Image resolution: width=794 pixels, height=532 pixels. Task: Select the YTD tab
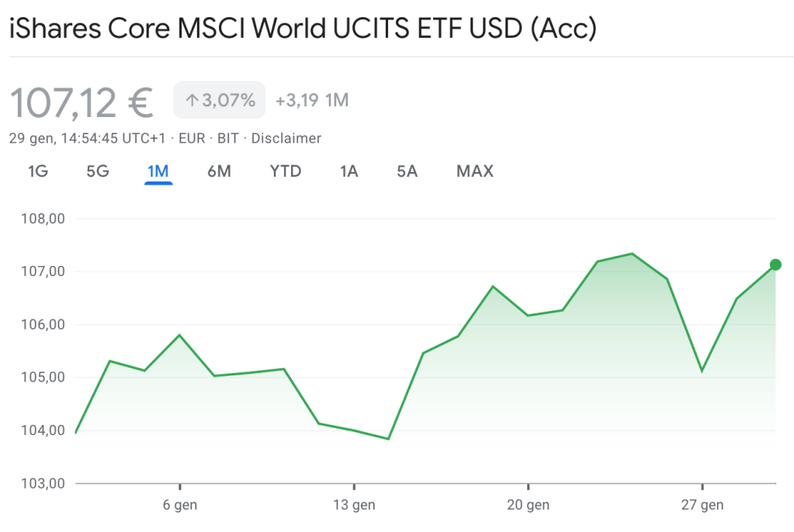click(286, 171)
